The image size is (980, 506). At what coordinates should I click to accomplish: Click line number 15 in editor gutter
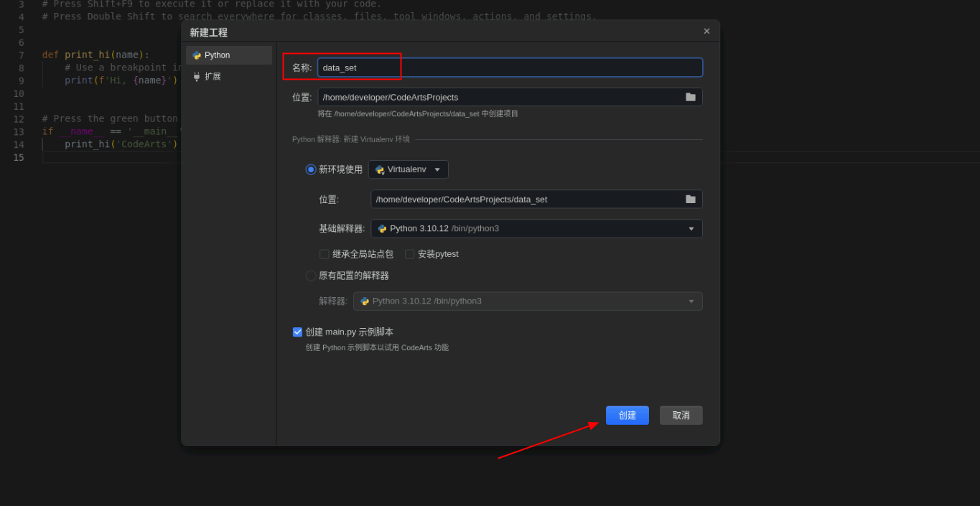[x=18, y=157]
